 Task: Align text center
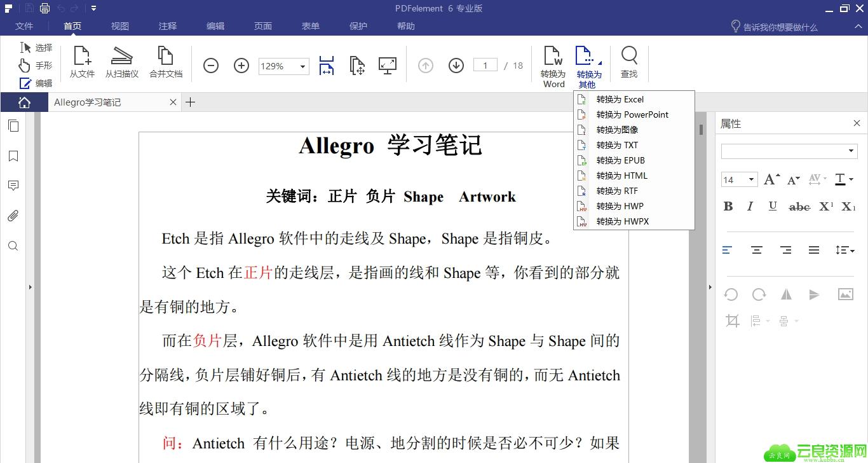point(757,250)
